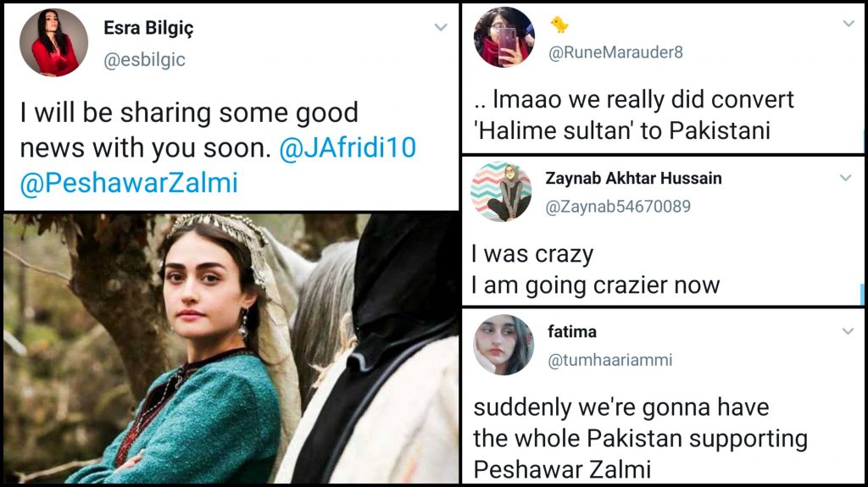Open Zaynab Akhtar Hussain's avatar
The width and height of the screenshot is (868, 487).
click(x=501, y=191)
